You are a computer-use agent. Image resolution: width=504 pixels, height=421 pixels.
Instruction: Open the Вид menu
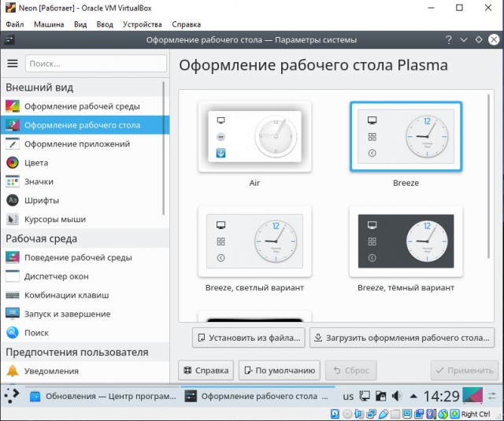80,24
